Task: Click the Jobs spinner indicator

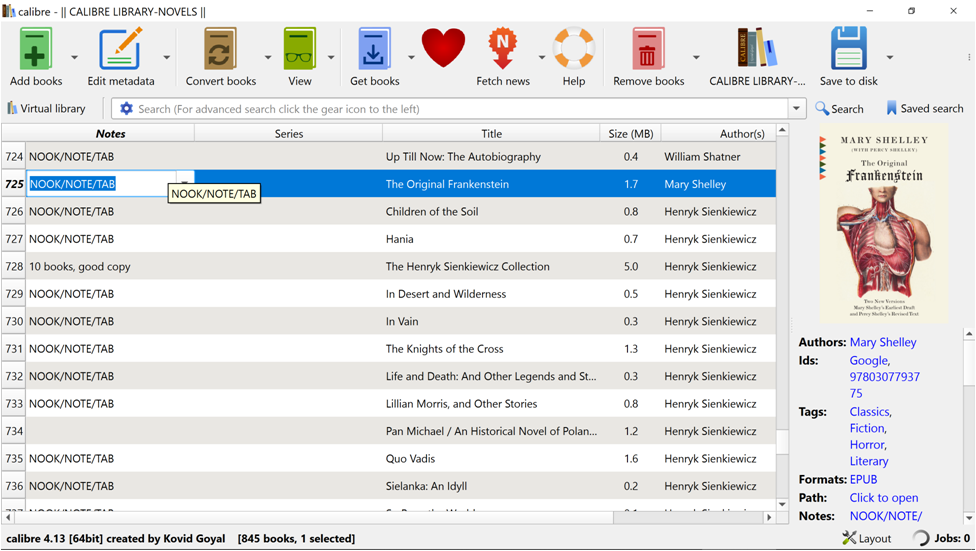Action: [x=921, y=538]
